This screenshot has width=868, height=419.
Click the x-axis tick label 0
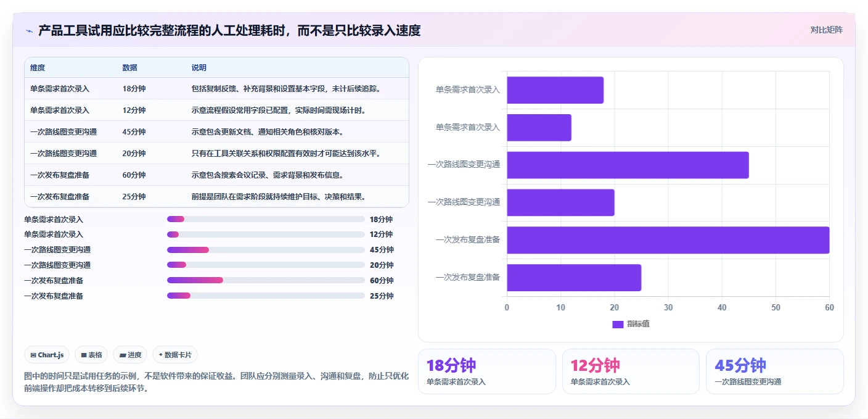[507, 307]
